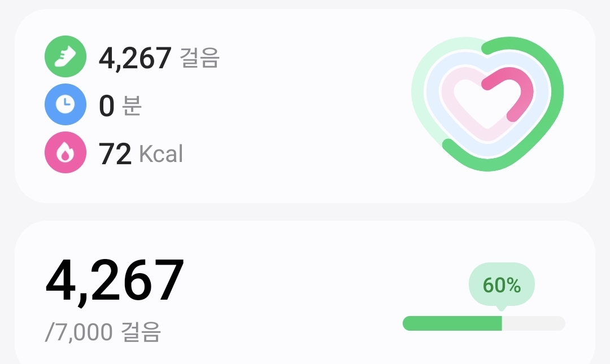610x364 pixels.
Task: Tap the green shoe steps icon
Action: 66,56
